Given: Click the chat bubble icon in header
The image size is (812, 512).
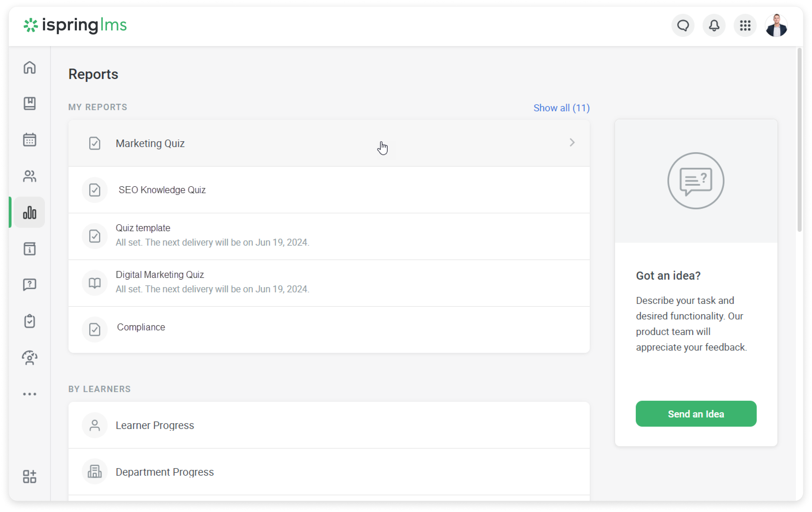Looking at the screenshot, I should 683,26.
